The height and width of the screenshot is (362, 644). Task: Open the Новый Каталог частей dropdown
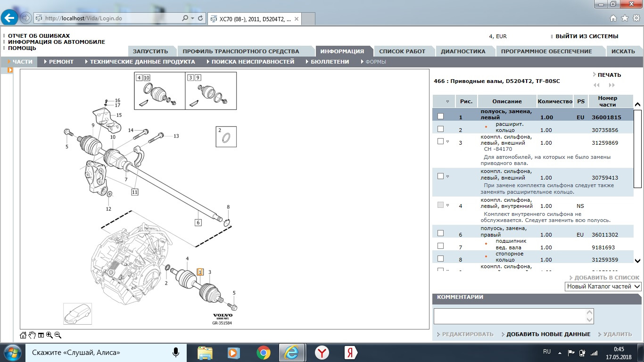(603, 287)
